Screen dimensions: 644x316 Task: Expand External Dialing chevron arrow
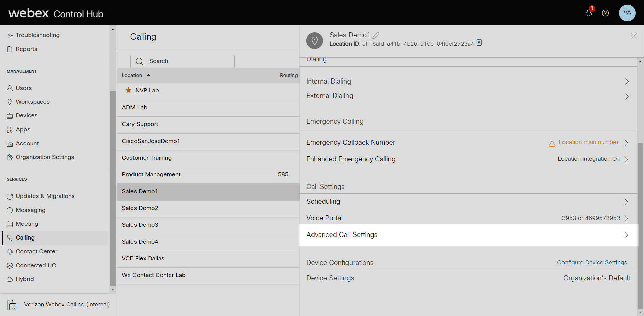pos(627,97)
